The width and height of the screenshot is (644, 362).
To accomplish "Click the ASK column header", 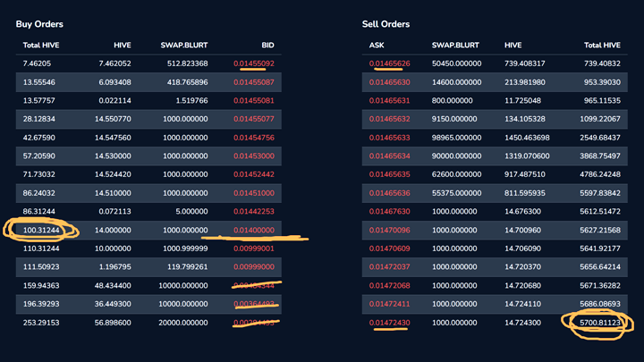I will pos(377,44).
